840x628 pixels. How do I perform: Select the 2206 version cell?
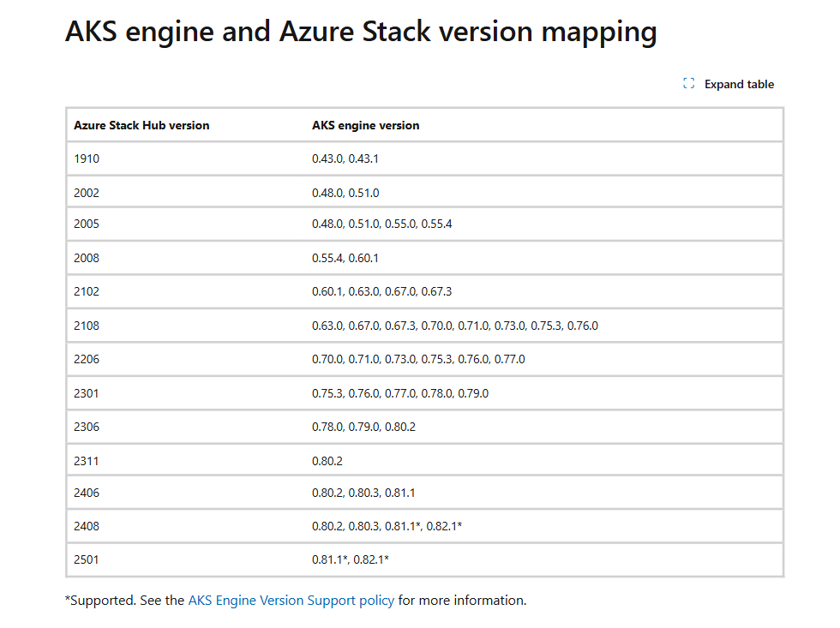pos(87,359)
